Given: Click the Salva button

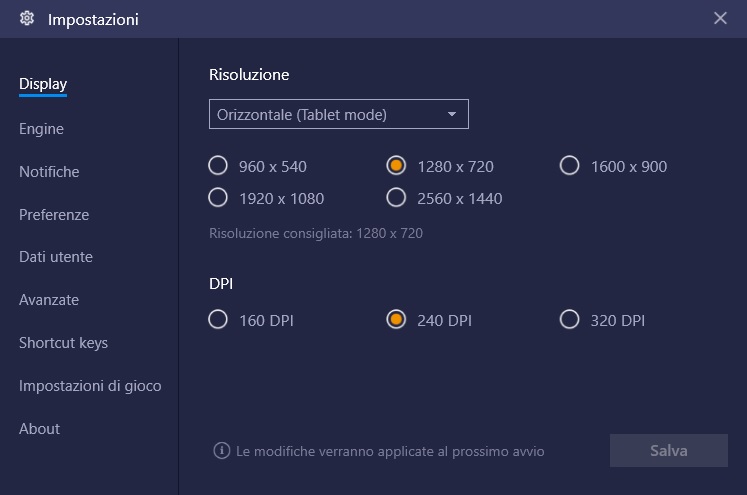Looking at the screenshot, I should (668, 451).
